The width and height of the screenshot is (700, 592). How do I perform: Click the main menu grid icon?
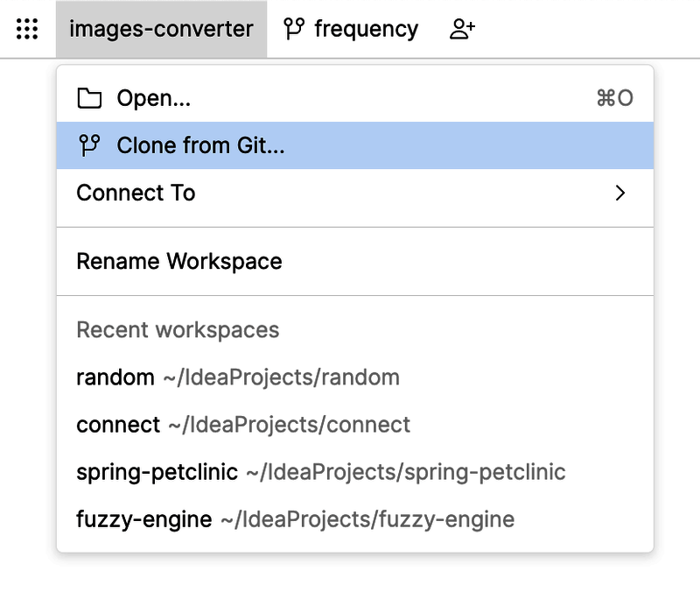pyautogui.click(x=27, y=30)
